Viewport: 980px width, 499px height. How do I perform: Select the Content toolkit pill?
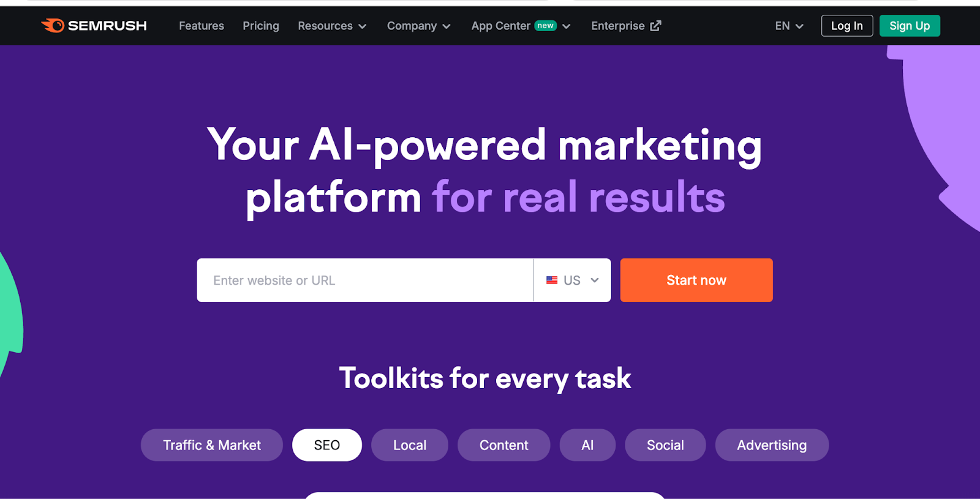click(503, 445)
